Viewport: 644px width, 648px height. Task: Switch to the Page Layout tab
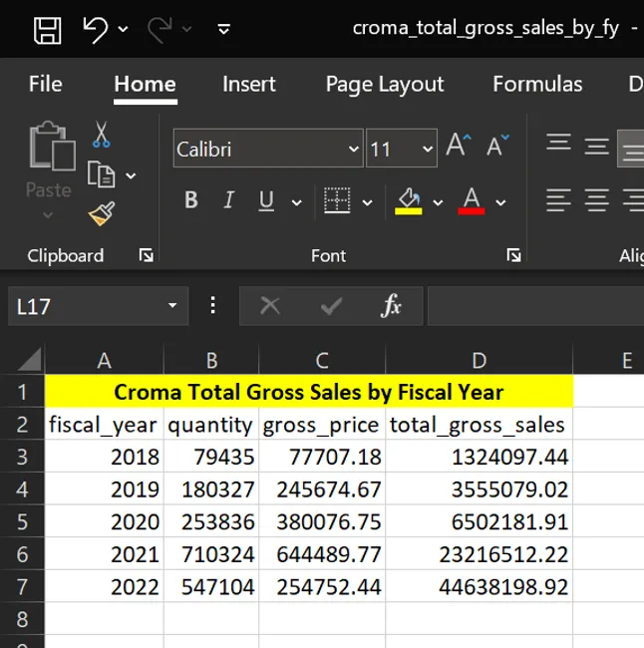(x=384, y=84)
